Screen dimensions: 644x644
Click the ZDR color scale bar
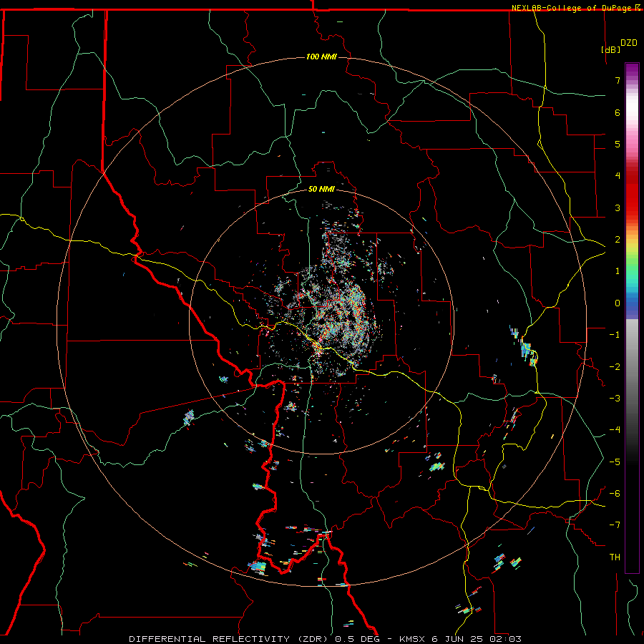[632, 318]
